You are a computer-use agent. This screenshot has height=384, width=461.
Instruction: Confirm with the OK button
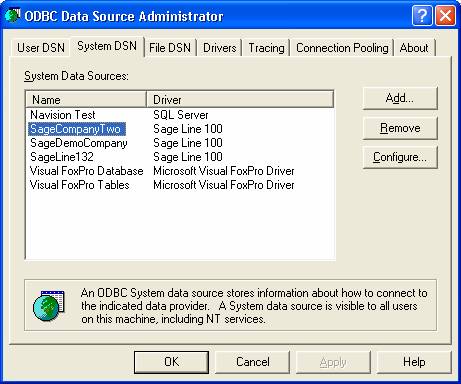[171, 362]
